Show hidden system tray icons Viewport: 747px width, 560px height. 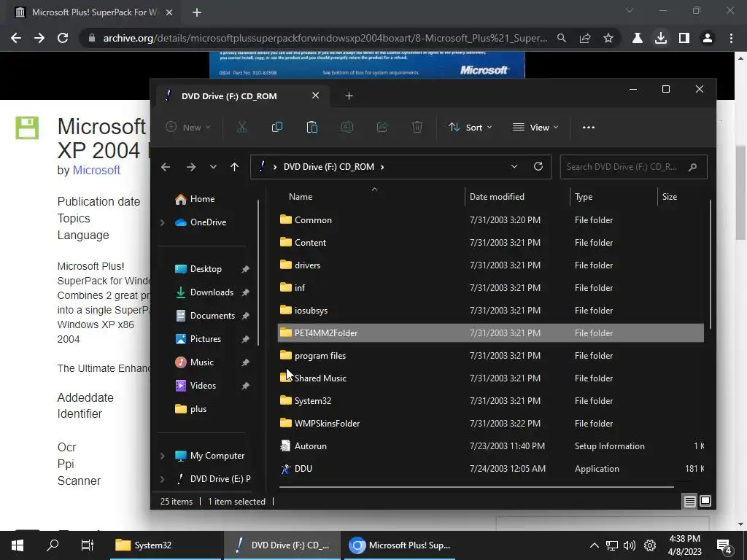coord(594,545)
